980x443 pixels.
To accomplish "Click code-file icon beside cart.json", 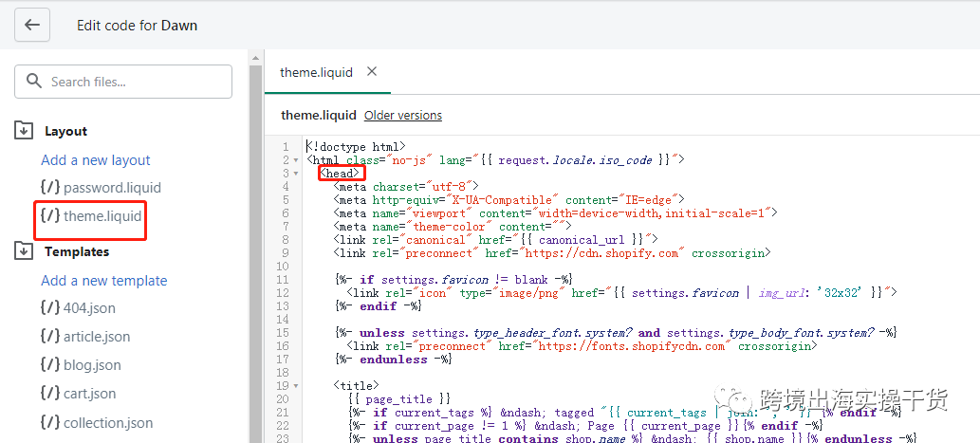I will click(50, 393).
